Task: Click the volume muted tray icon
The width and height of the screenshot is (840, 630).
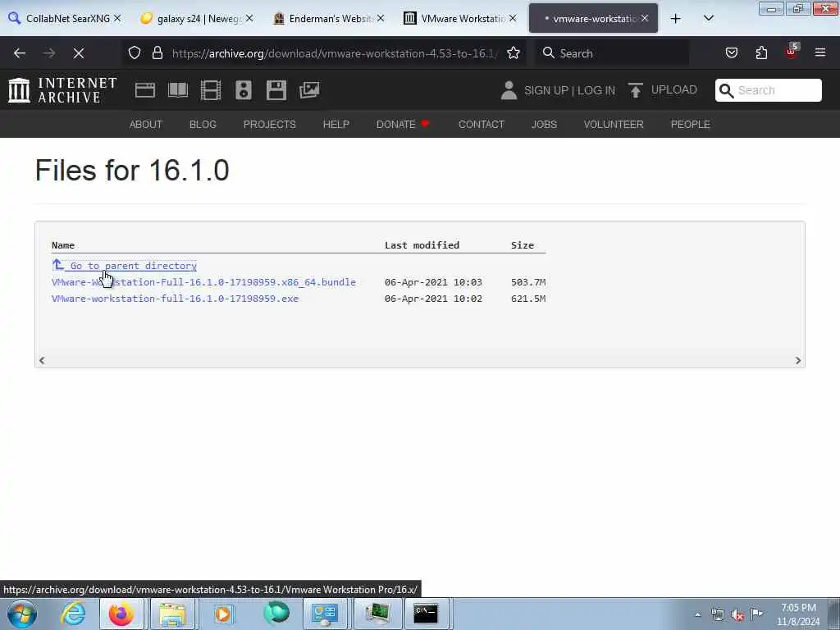Action: [737, 615]
